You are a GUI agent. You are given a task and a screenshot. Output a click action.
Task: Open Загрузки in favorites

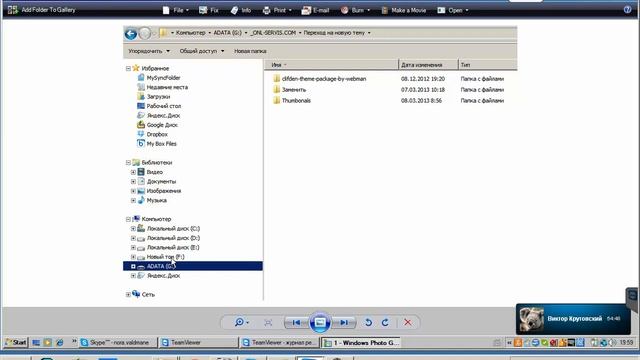(153, 97)
